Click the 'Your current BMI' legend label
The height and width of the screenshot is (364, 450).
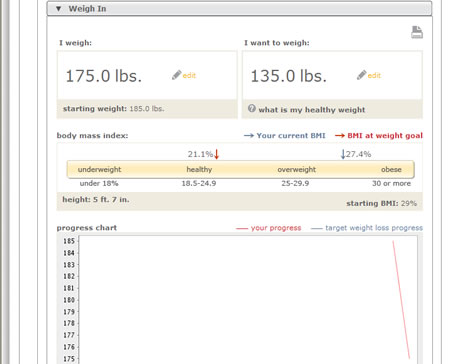[x=291, y=136]
